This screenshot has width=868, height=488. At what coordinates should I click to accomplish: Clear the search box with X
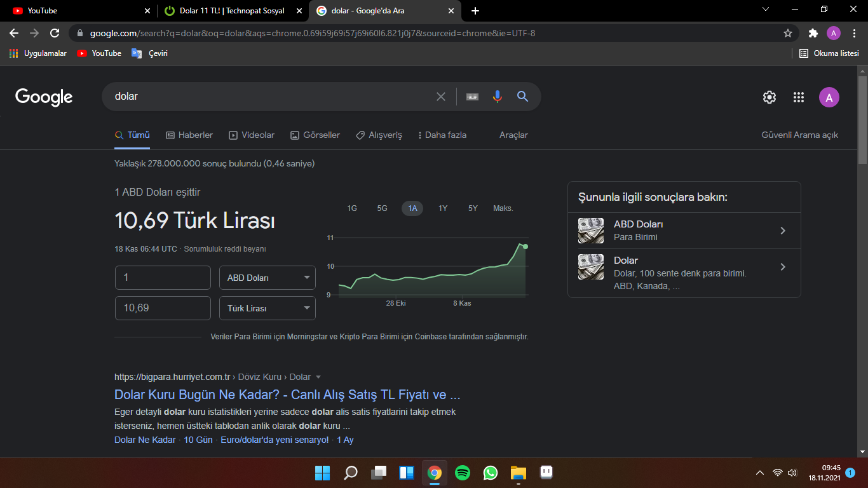point(441,97)
